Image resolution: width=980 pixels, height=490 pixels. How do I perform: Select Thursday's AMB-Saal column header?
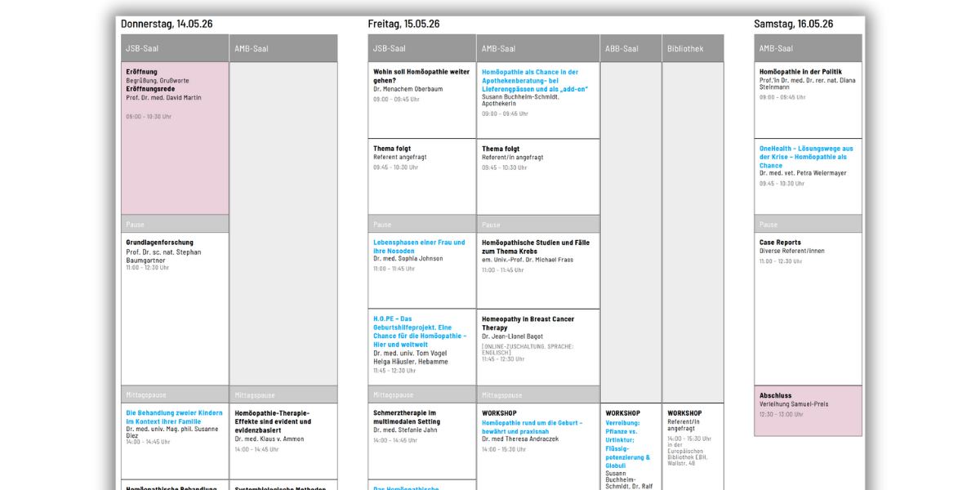point(283,48)
